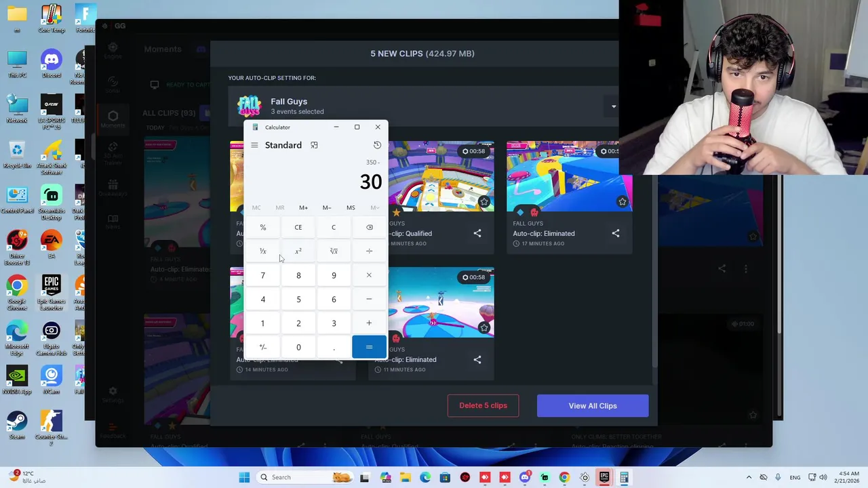Open the 11 minutes ago clip thumbnail
The width and height of the screenshot is (868, 488).
[441, 302]
